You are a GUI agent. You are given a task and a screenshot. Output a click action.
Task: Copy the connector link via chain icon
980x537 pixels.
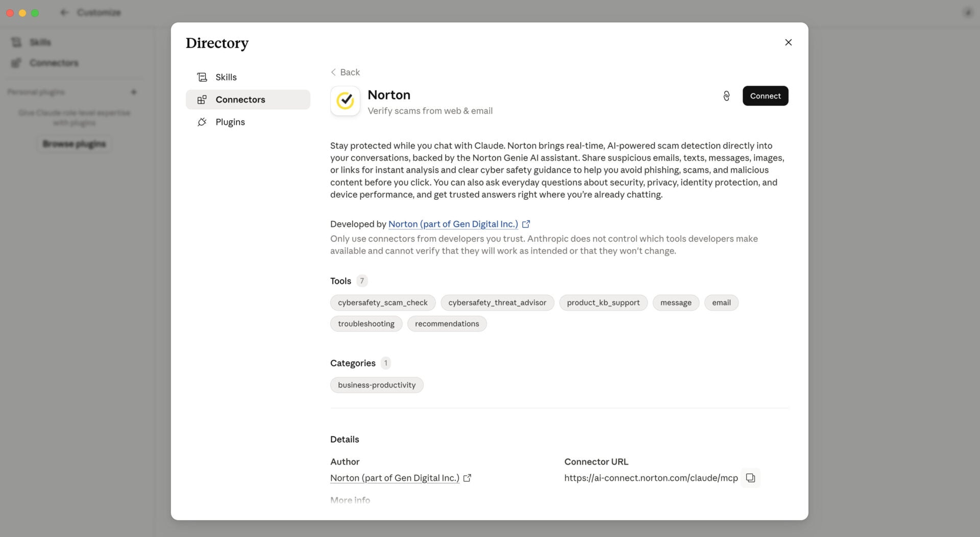tap(726, 96)
